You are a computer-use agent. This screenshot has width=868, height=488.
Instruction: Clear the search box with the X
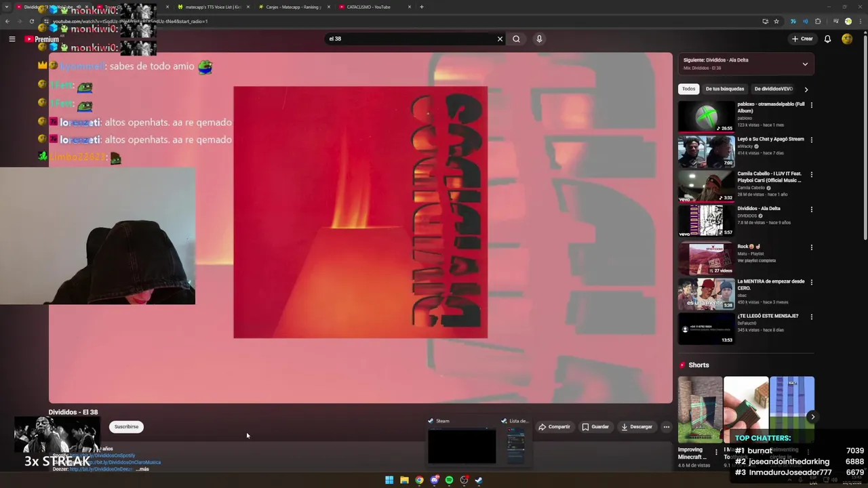pyautogui.click(x=500, y=39)
